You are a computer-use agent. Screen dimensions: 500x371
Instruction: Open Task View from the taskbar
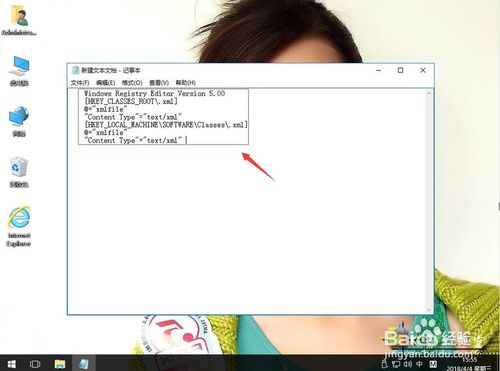coord(35,363)
